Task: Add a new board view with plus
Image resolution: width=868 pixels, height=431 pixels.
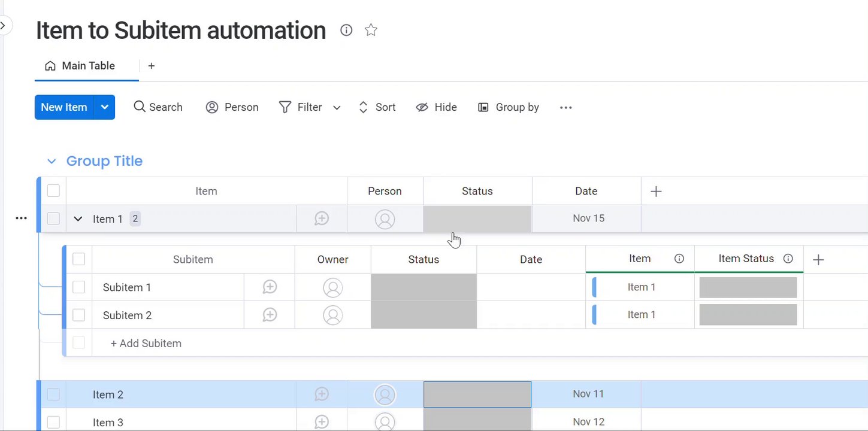Action: click(x=152, y=66)
